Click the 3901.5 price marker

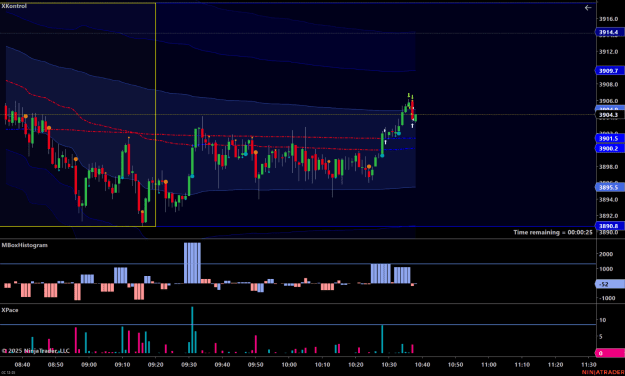click(x=609, y=138)
